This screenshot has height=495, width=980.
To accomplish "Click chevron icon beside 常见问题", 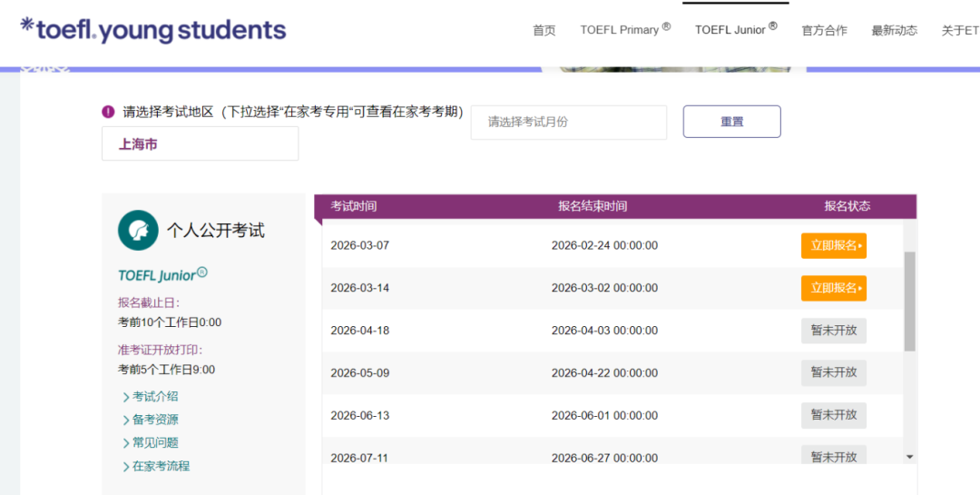I will coord(126,444).
